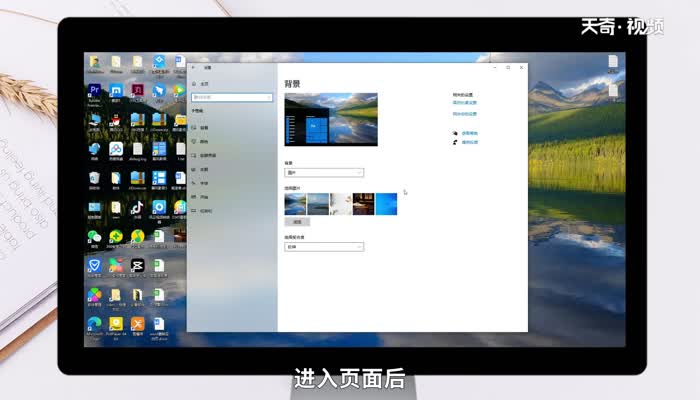
Task: Open the TikTok (Douyin) desktop shortcut
Action: (138, 208)
